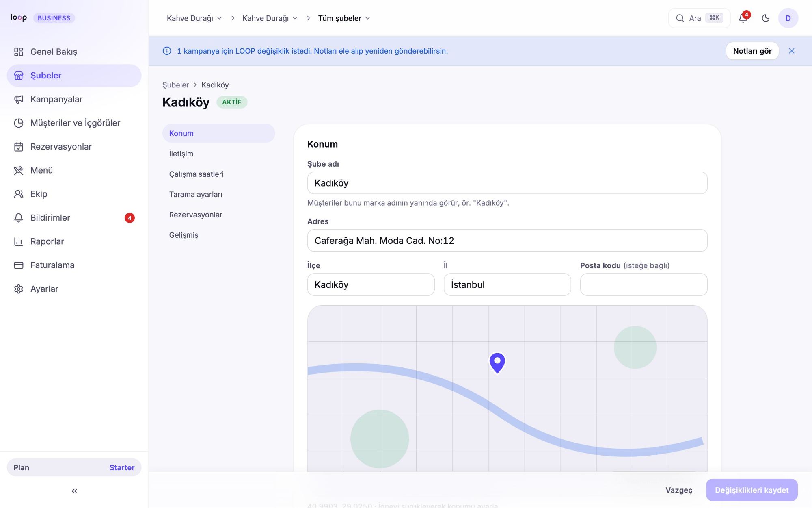Collapse the sidebar with double-chevron icon
Viewport: 812px width, 508px height.
(74, 491)
